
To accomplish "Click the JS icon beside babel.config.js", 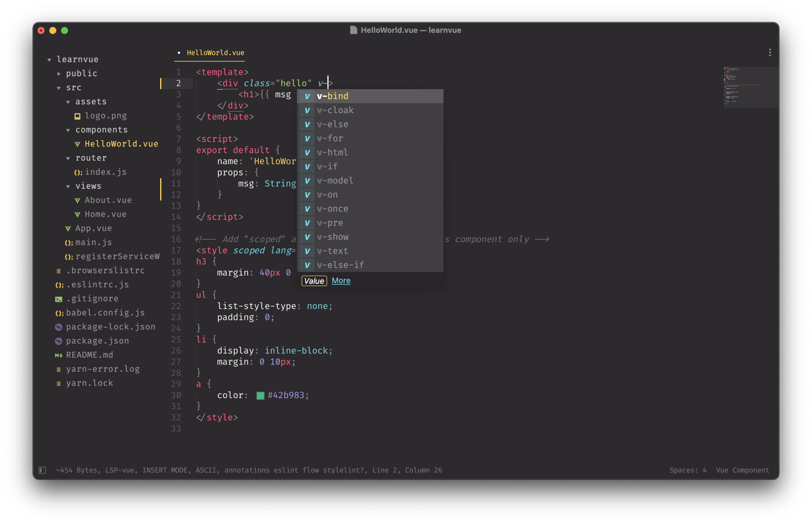I will pyautogui.click(x=59, y=313).
